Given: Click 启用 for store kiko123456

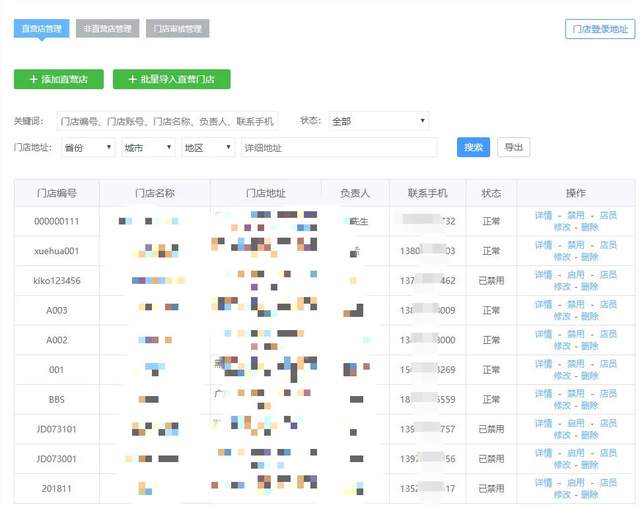Looking at the screenshot, I should click(576, 275).
